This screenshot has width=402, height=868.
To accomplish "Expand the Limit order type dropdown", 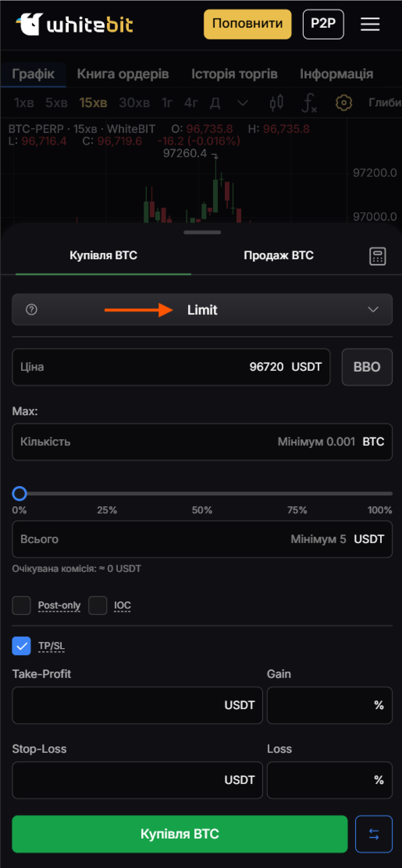I will coord(202,309).
